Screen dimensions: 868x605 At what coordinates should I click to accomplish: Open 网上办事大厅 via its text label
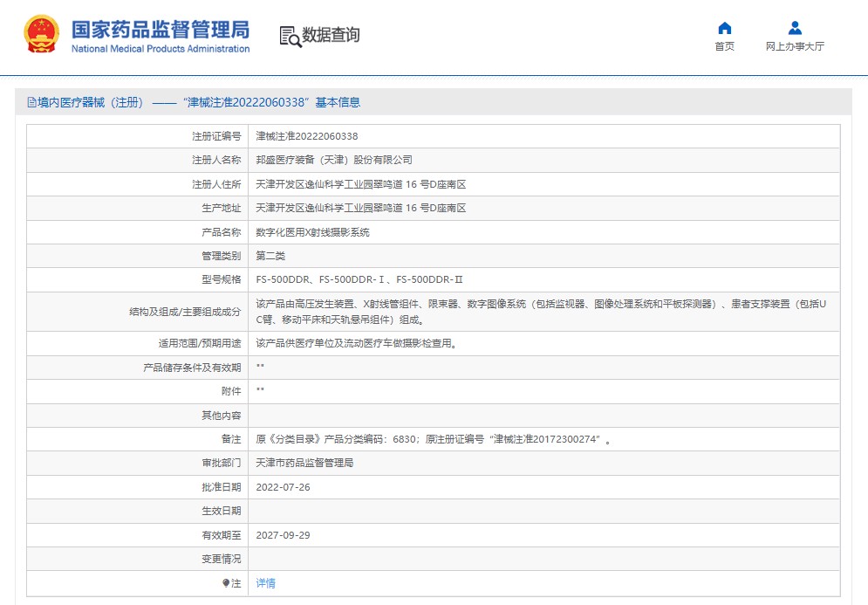(x=794, y=47)
